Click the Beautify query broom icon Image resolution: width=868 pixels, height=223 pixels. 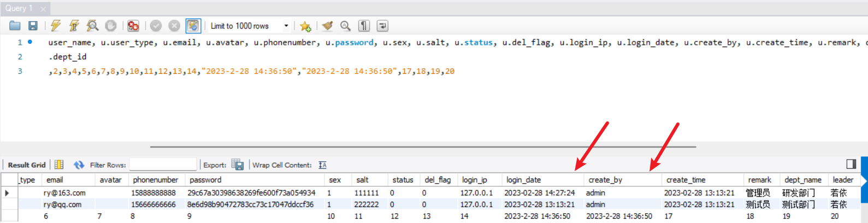[x=327, y=26]
